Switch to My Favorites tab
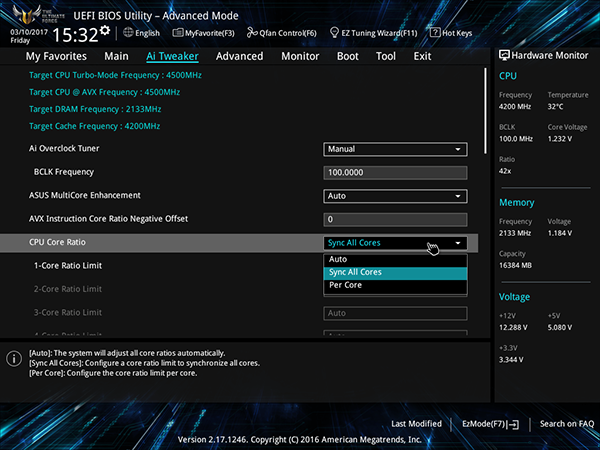 56,56
